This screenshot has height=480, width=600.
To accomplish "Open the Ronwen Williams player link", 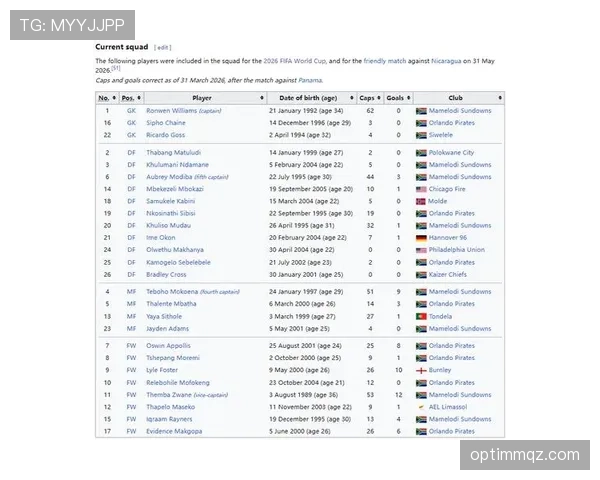I will pos(171,111).
